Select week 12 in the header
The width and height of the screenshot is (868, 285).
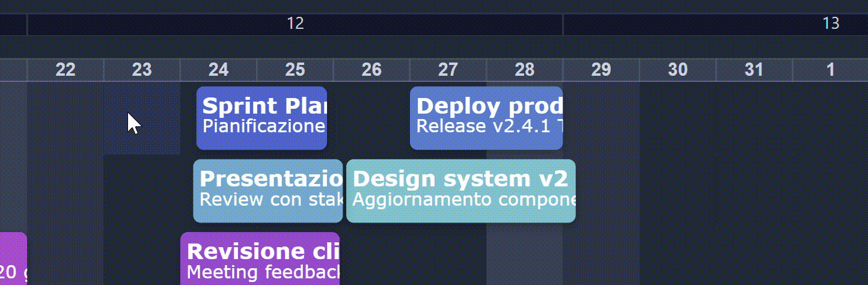pos(295,24)
